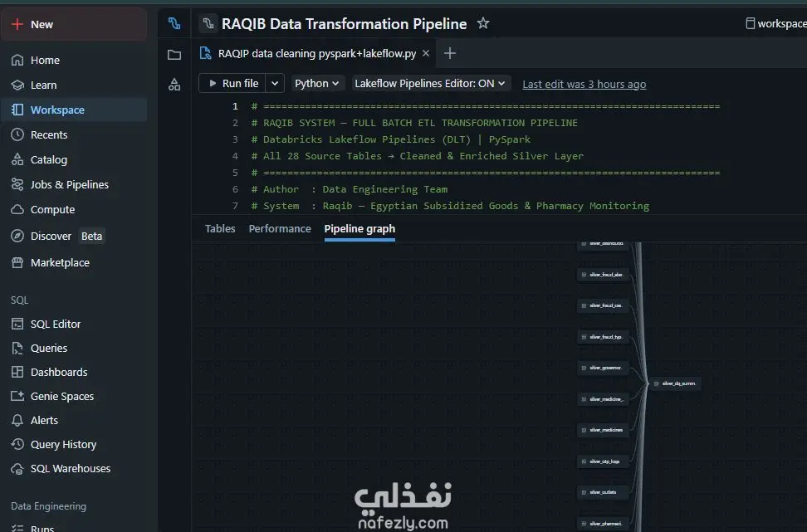Select the silver_fraud_cas graph node
807x532 pixels.
(x=603, y=305)
